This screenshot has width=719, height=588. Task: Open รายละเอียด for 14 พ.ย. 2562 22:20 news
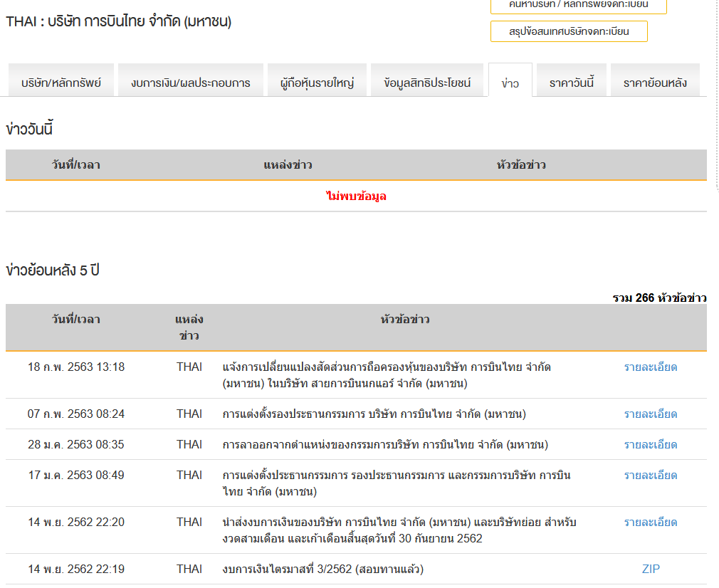[x=650, y=522]
